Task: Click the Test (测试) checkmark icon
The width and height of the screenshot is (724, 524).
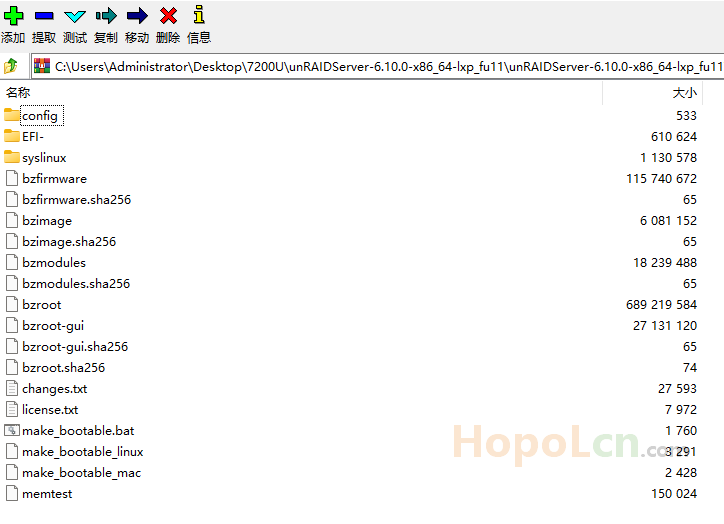Action: click(x=75, y=17)
